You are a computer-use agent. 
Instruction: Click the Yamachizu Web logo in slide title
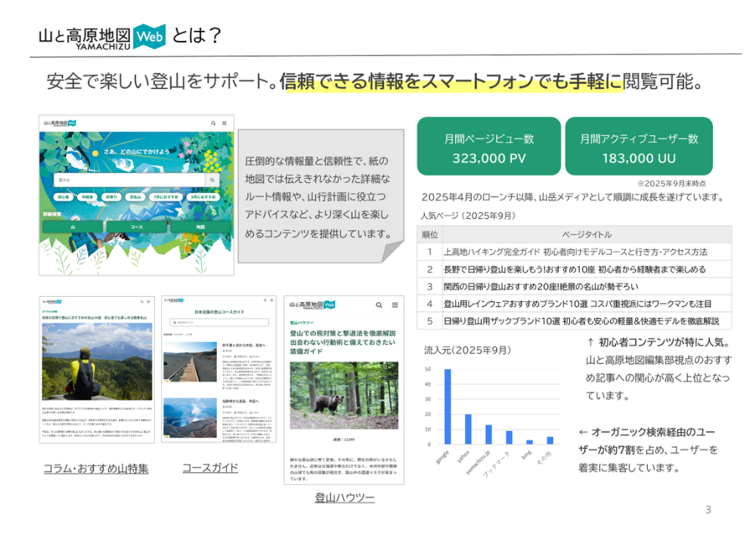(x=101, y=36)
